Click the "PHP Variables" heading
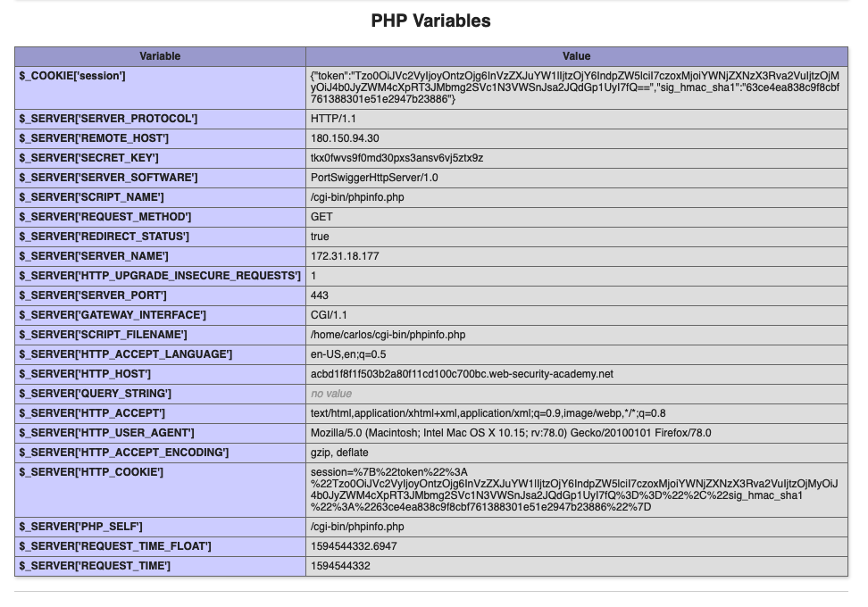The width and height of the screenshot is (868, 607). click(x=430, y=21)
